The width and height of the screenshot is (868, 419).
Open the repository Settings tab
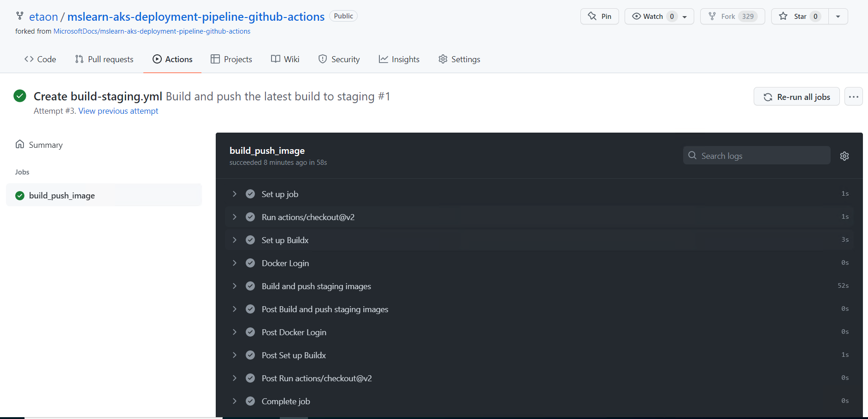point(459,59)
